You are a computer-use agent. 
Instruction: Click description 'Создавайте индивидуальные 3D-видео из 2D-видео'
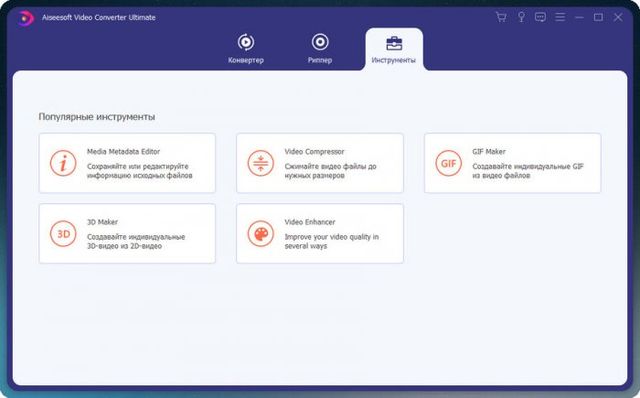click(136, 242)
